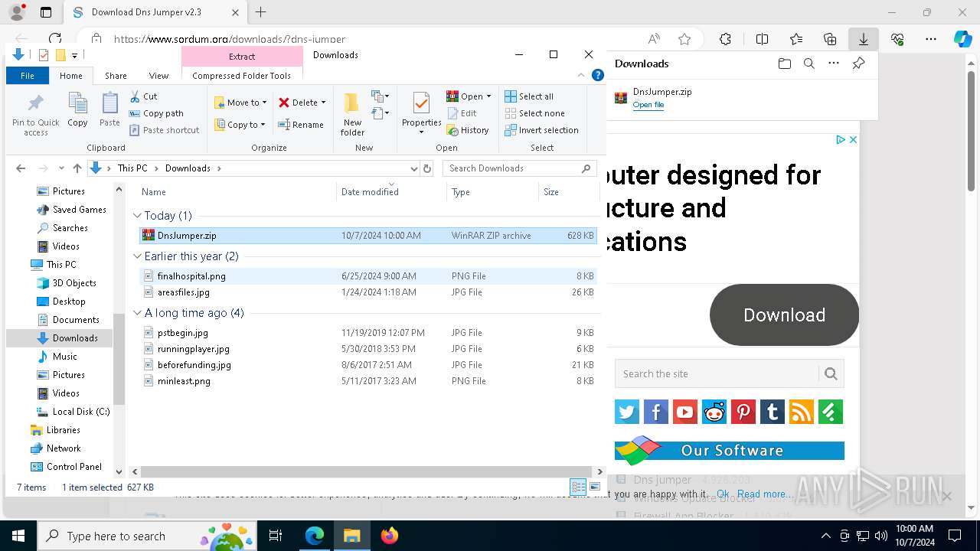
Task: Open Explorer Help question mark icon
Action: [598, 75]
